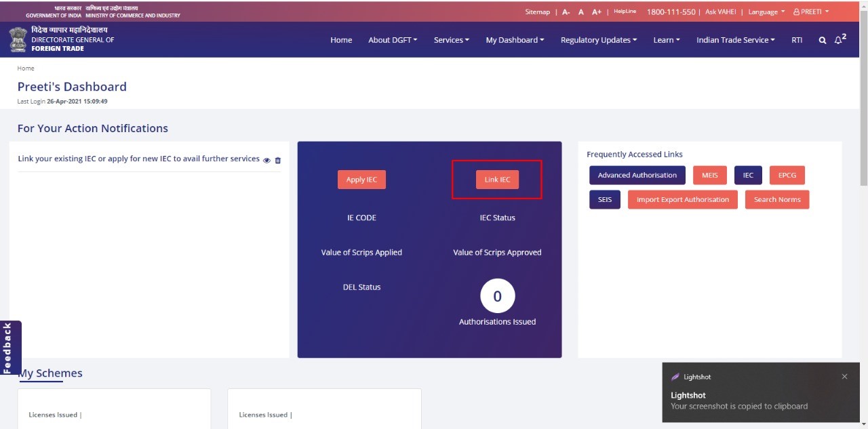Click the Link IEC button
Viewport: 868px width, 429px height.
(497, 180)
